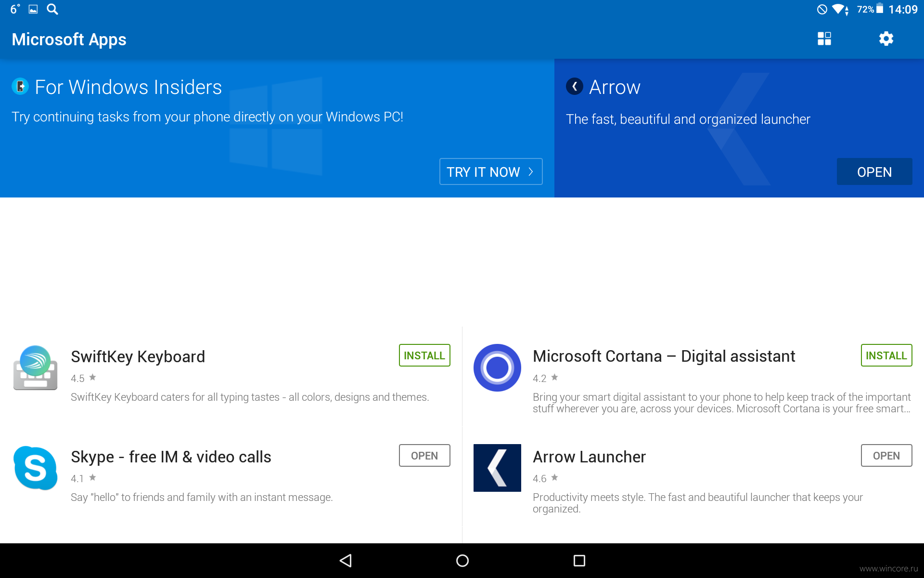Click the For Windows Insiders heading
The image size is (924, 578).
tap(128, 87)
